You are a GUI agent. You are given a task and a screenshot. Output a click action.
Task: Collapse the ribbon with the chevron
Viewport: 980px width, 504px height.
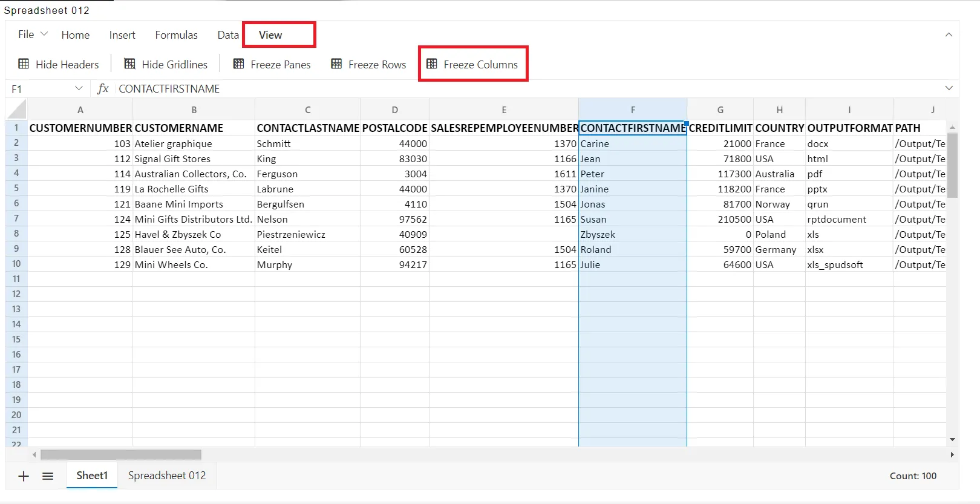pyautogui.click(x=949, y=35)
